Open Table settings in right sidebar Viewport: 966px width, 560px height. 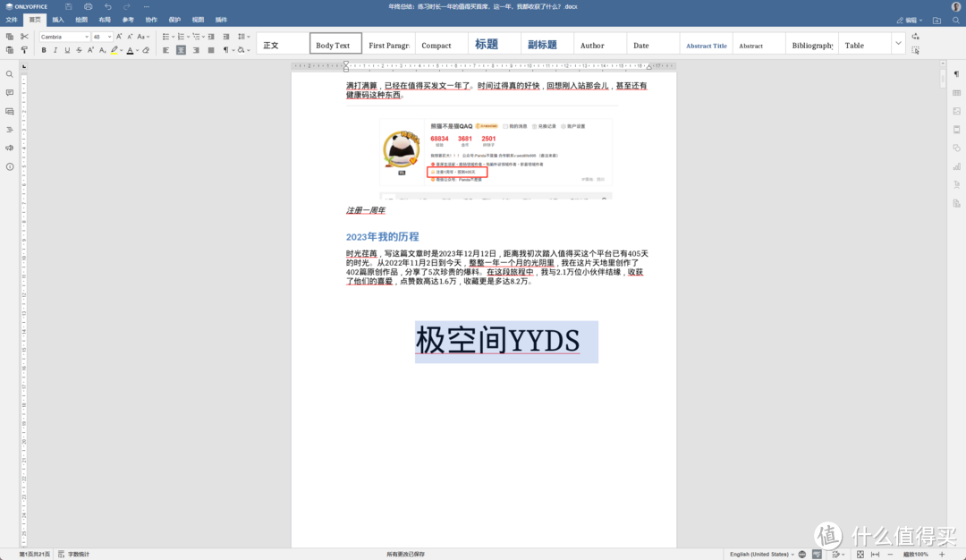pyautogui.click(x=956, y=93)
